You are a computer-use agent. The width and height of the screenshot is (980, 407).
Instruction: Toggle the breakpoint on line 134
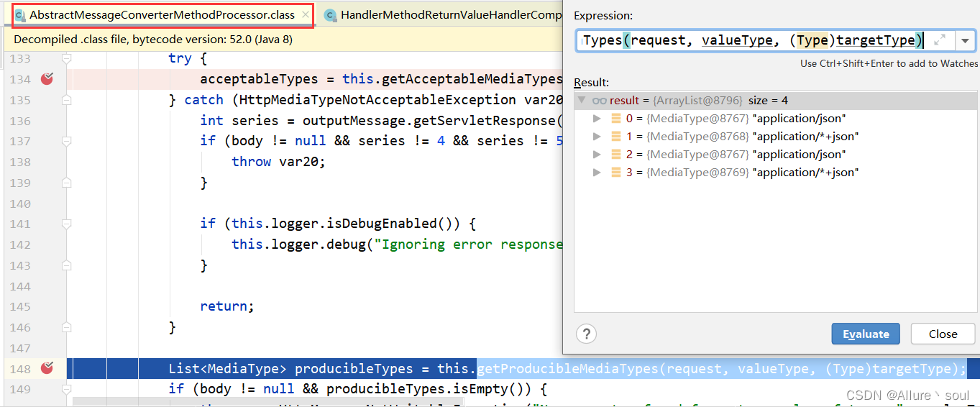[47, 79]
